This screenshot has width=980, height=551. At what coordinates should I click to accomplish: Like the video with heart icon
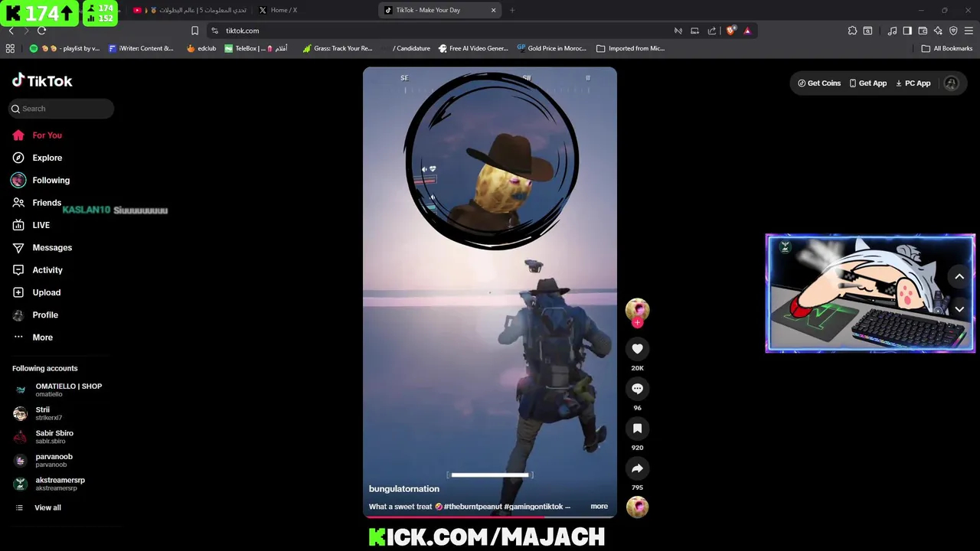click(637, 349)
